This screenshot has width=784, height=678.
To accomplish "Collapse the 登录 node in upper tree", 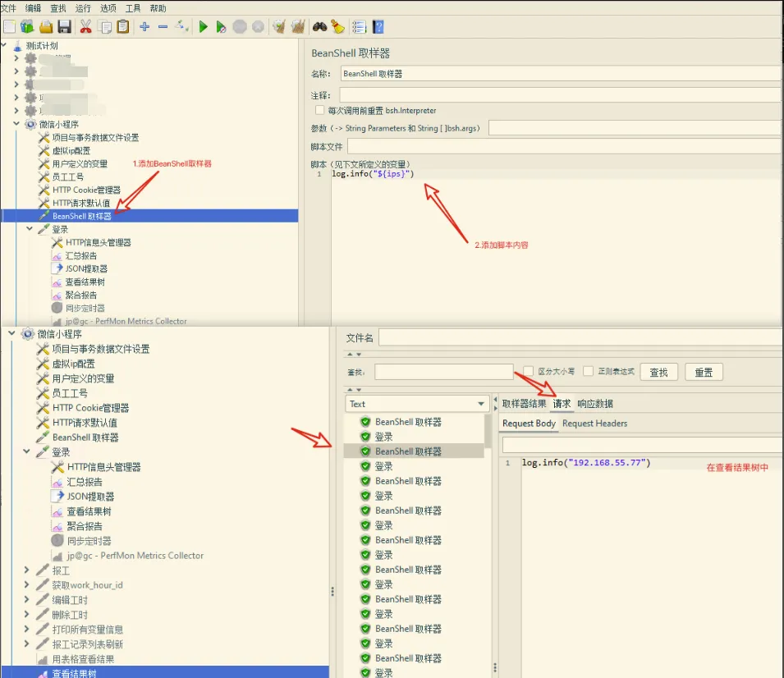I will pyautogui.click(x=30, y=229).
